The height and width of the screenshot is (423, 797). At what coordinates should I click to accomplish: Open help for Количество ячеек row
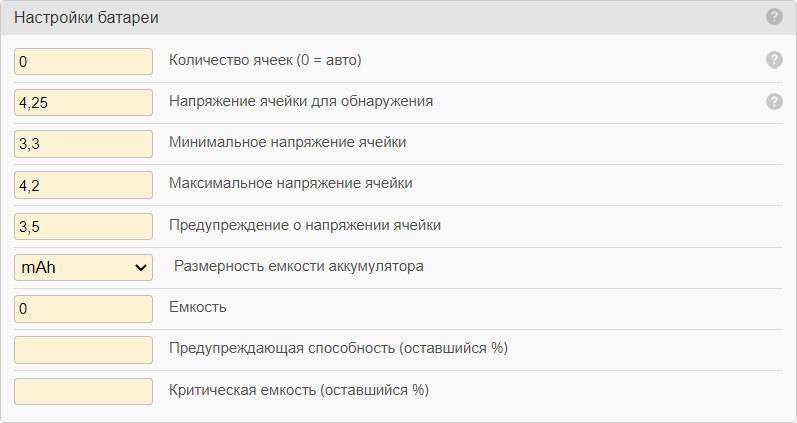point(774,60)
